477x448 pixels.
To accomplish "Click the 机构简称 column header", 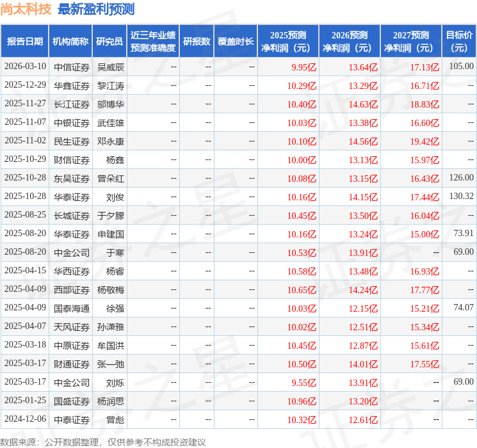I will (x=70, y=42).
